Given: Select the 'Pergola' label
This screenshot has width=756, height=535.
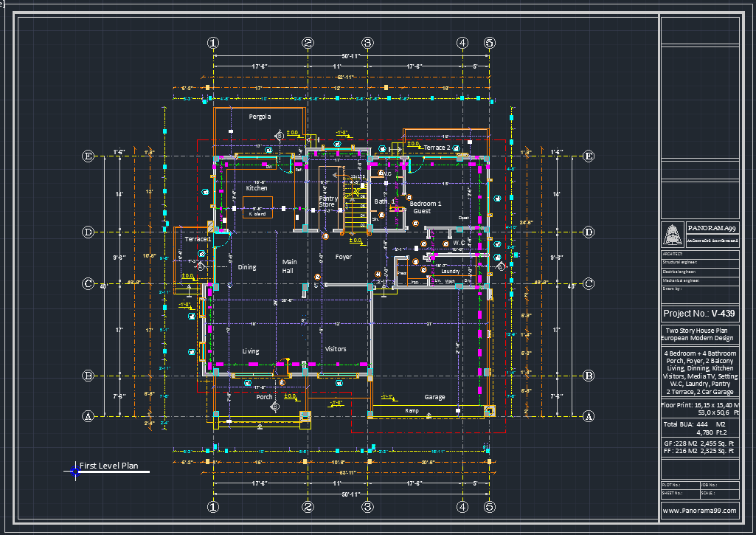Looking at the screenshot, I should [x=260, y=117].
